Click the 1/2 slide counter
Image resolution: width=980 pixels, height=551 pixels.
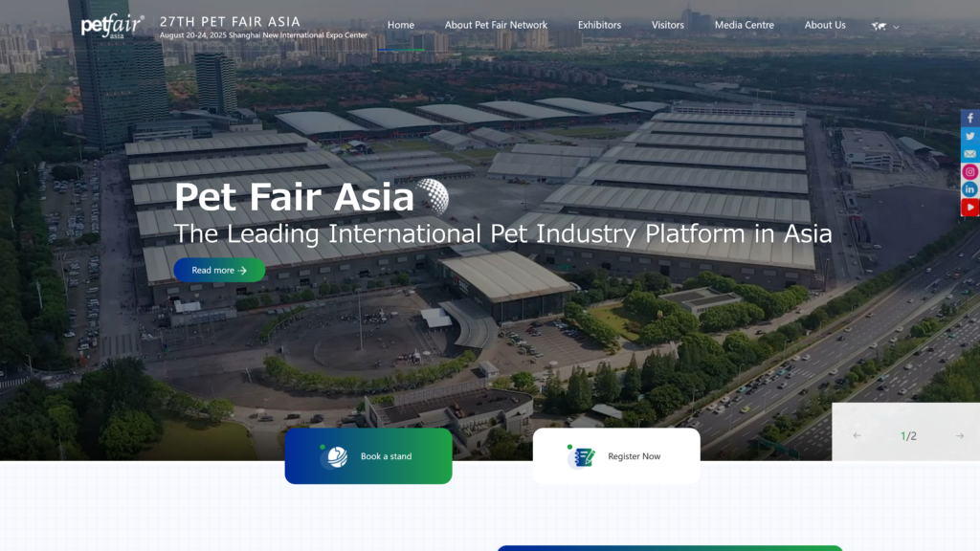(908, 436)
